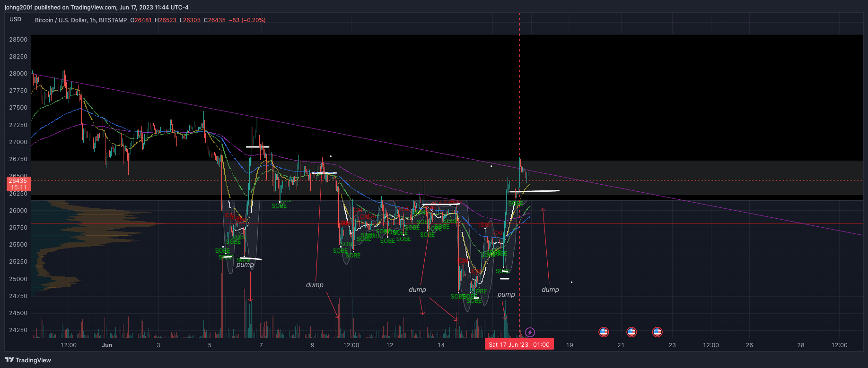Click the 28500 price axis label
The height and width of the screenshot is (368, 868).
[18, 40]
